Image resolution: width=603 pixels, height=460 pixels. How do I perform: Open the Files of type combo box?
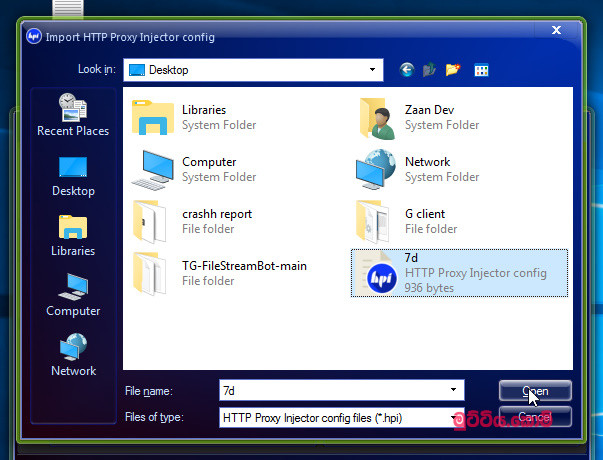point(341,418)
